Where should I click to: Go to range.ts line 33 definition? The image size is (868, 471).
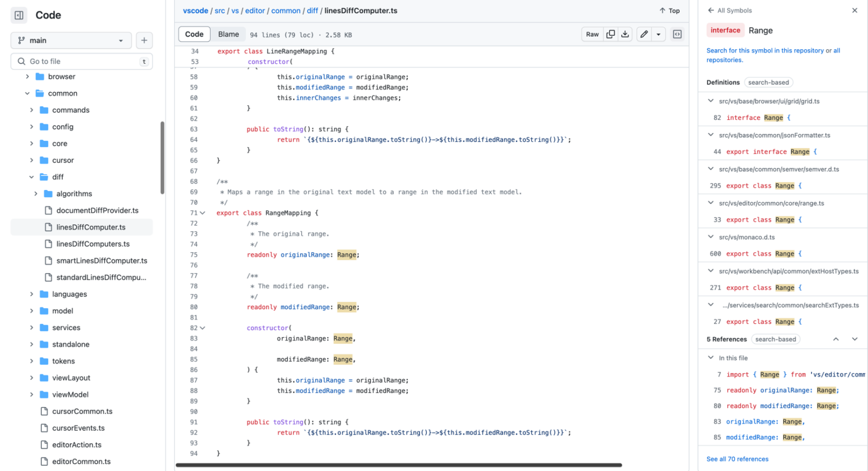pyautogui.click(x=783, y=220)
